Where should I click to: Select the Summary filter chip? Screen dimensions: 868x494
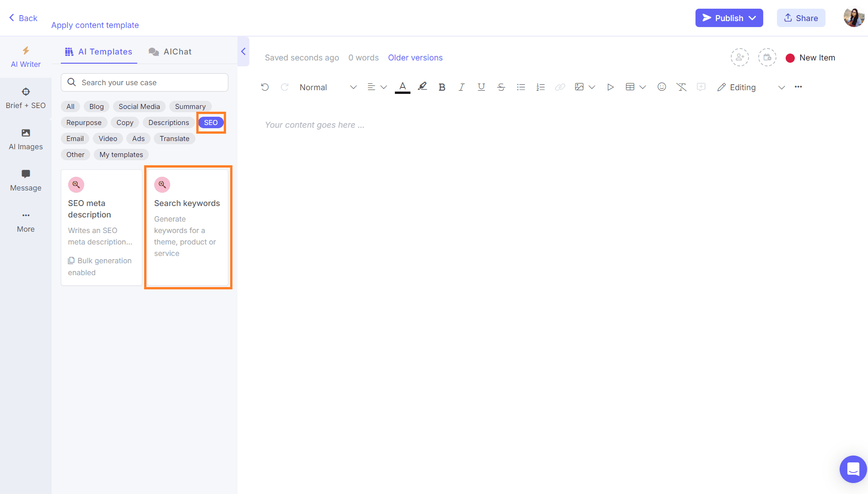coord(190,107)
